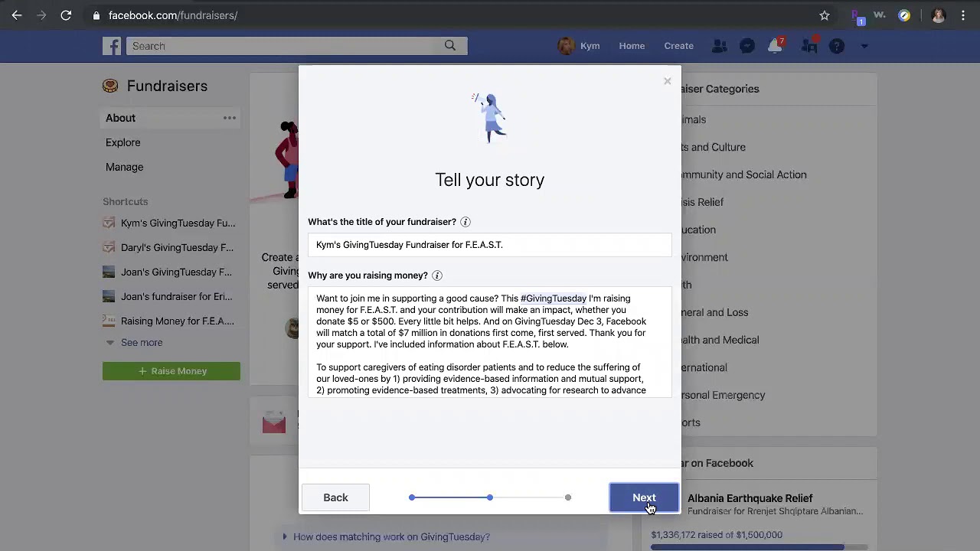
Task: Open notifications bell icon
Action: 775,46
